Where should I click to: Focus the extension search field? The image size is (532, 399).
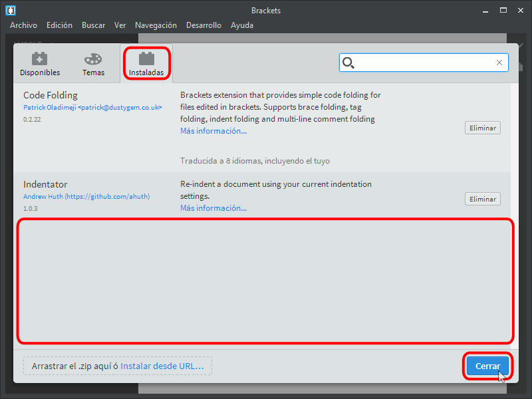click(424, 63)
